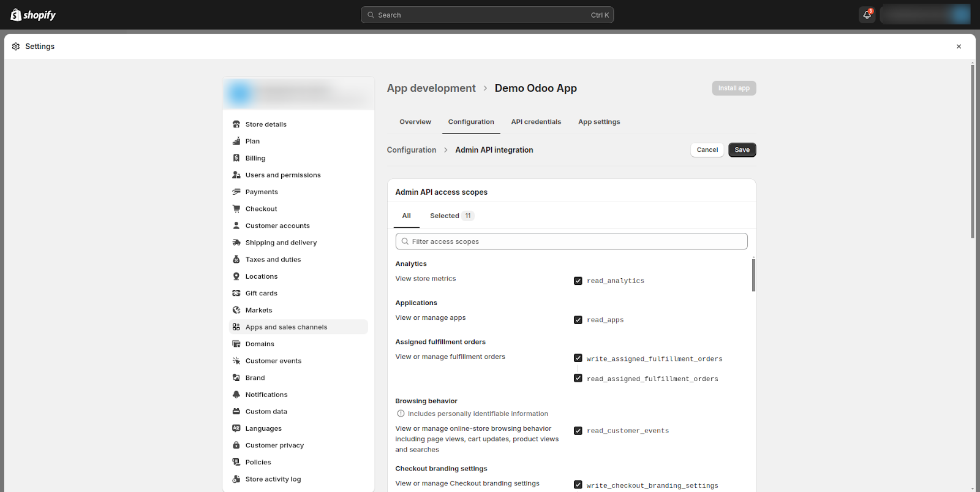
Task: Click the 'Checkout branding settings' heading
Action: [442, 469]
